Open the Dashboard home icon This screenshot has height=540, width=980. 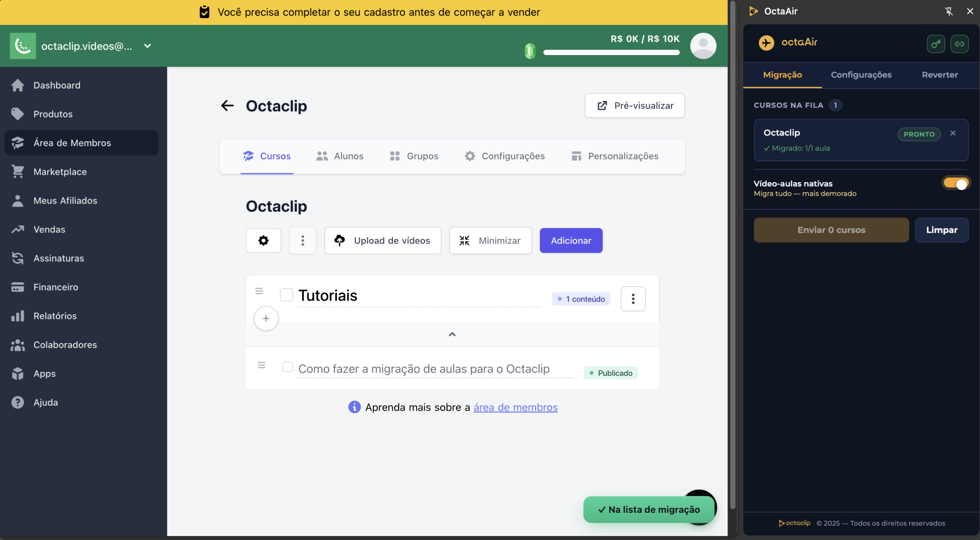[x=18, y=85]
